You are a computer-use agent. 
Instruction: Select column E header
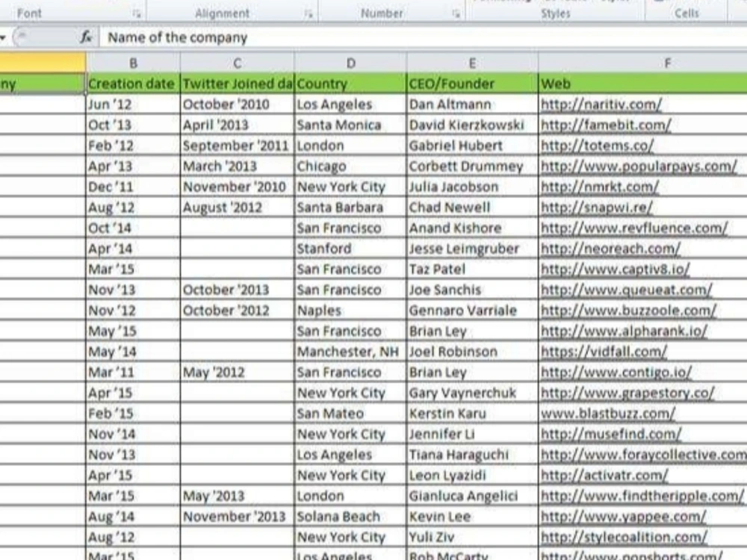coord(472,63)
